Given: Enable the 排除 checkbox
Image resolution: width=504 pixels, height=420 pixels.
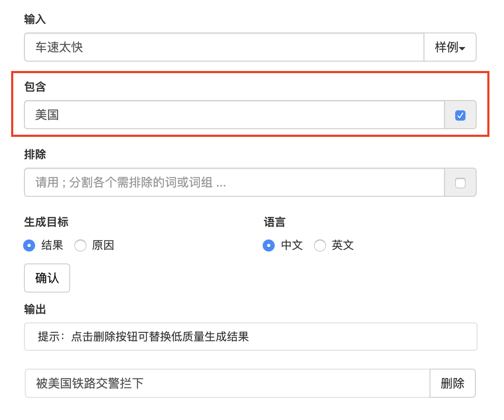Looking at the screenshot, I should (x=460, y=183).
